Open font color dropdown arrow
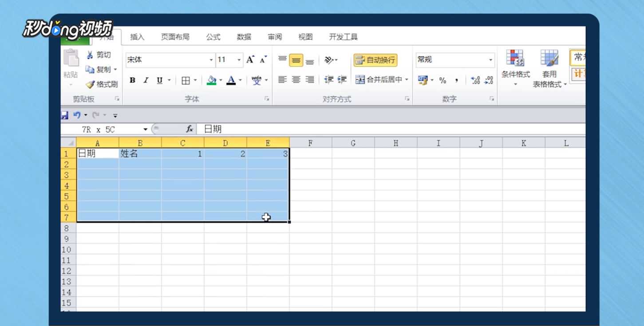Viewport: 644px width, 326px height. [x=240, y=80]
